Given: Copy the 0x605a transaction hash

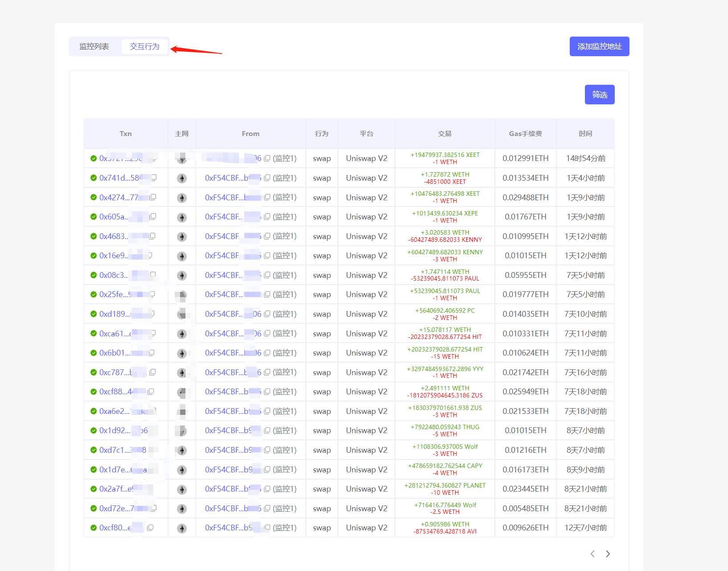Looking at the screenshot, I should click(153, 216).
